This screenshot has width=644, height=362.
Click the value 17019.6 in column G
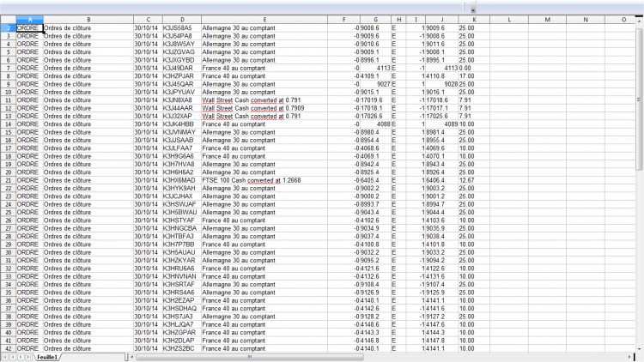click(x=375, y=100)
